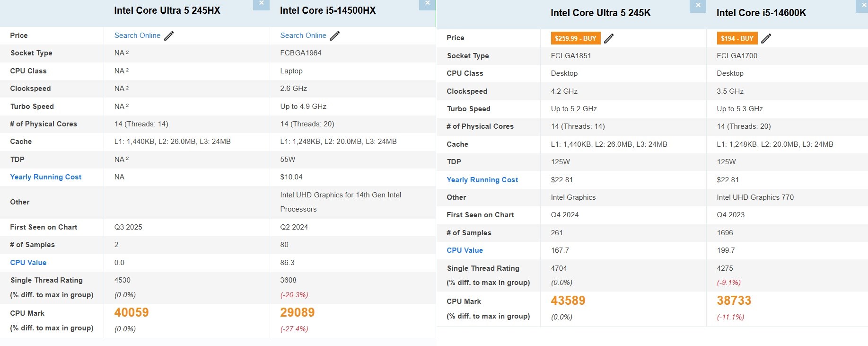The height and width of the screenshot is (346, 868).
Task: Select the Intel Core i5-14600K heading
Action: [x=761, y=13]
